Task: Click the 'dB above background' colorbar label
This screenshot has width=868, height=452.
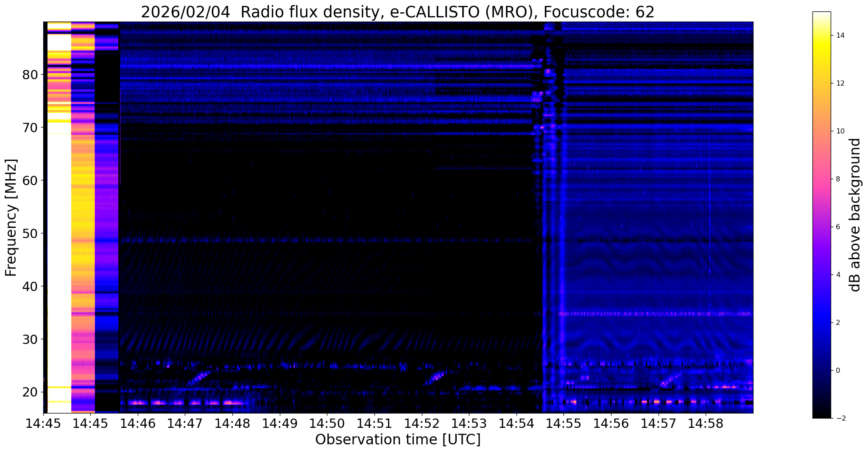Action: [855, 215]
